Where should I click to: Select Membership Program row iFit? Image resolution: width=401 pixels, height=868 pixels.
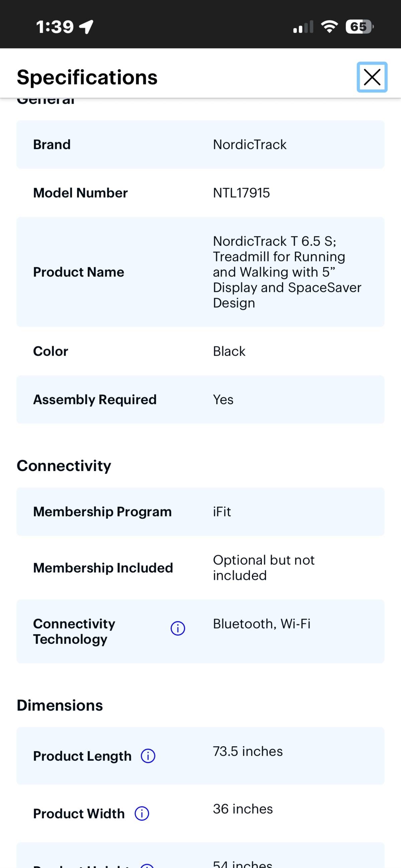tap(200, 511)
